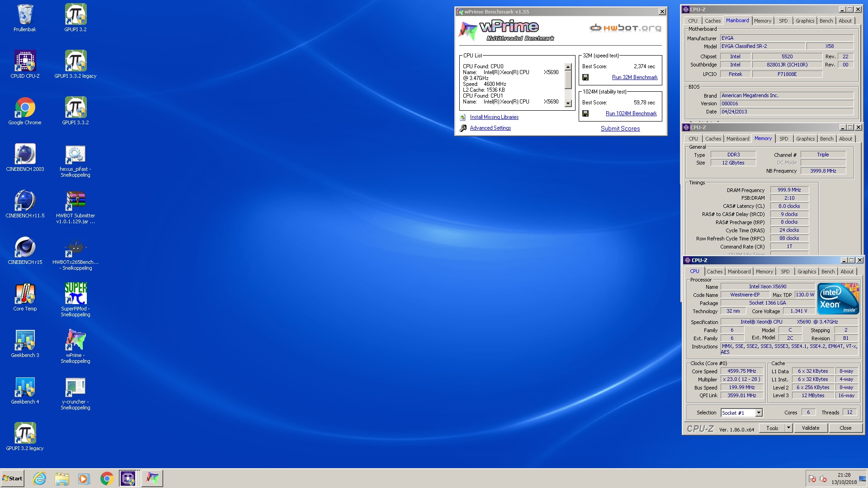
Task: Click Run 1024M Benchmark link
Action: (x=631, y=113)
